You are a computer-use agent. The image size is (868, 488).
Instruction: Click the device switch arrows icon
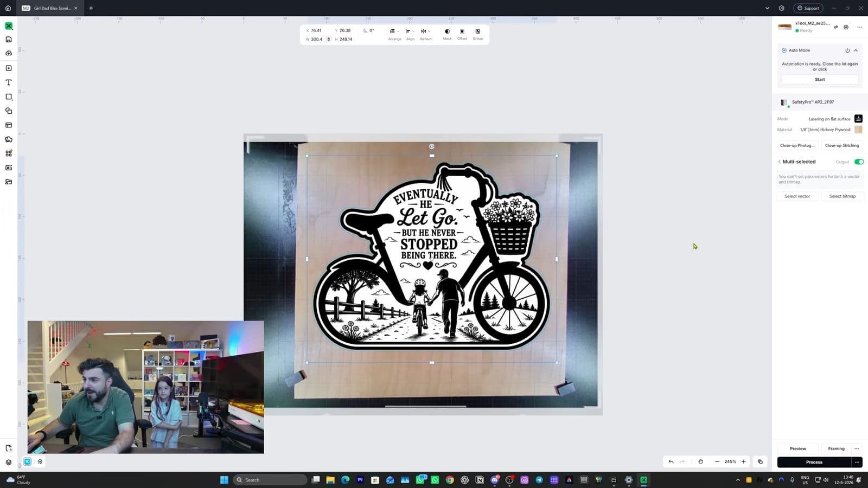[x=836, y=27]
